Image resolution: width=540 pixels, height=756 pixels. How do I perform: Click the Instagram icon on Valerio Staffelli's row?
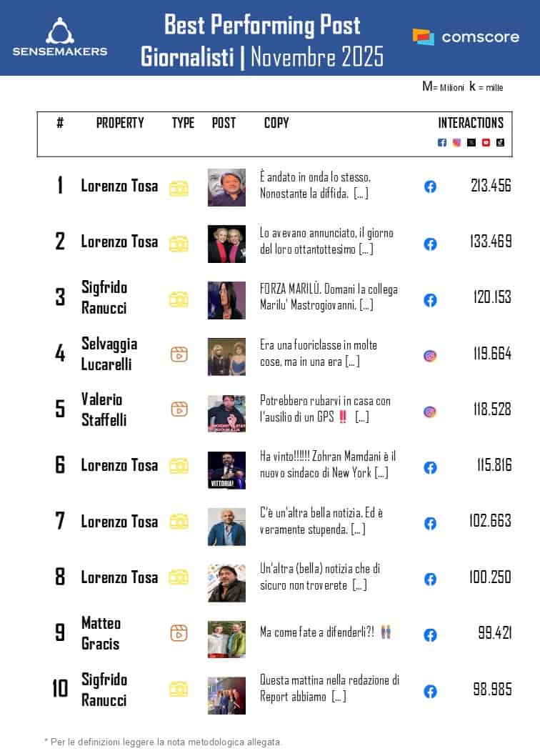coord(430,412)
